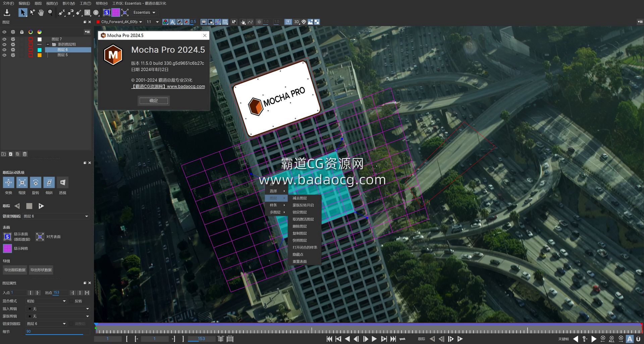Open the 链接到跟踪 图层 6 dropdown
This screenshot has height=344, width=644.
coord(56,216)
